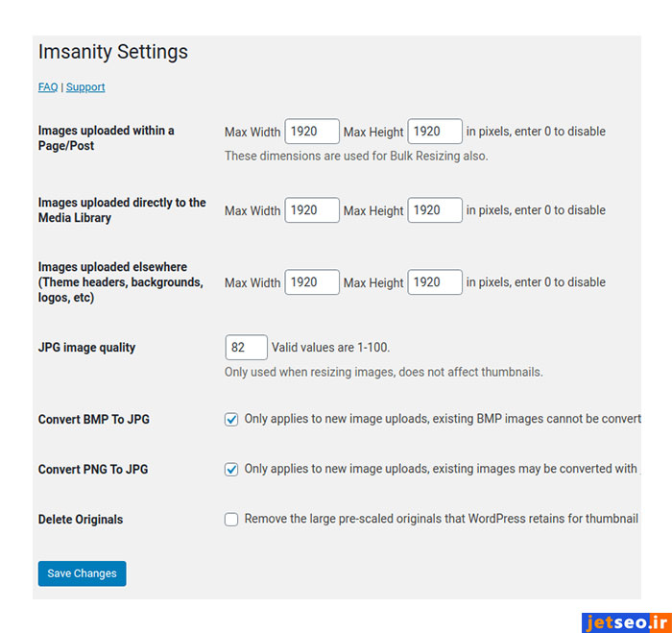The image size is (672, 633).
Task: Click the JPG image quality label
Action: coord(86,348)
